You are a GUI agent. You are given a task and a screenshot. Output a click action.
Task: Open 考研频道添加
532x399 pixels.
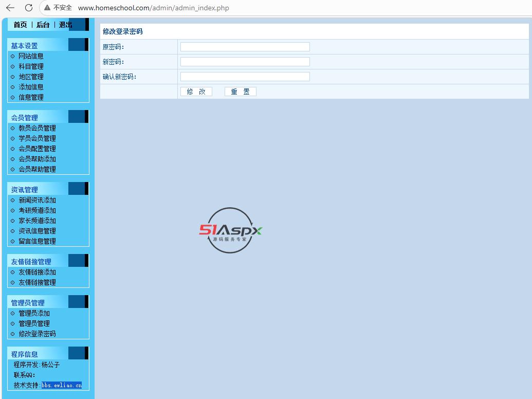[x=38, y=210]
